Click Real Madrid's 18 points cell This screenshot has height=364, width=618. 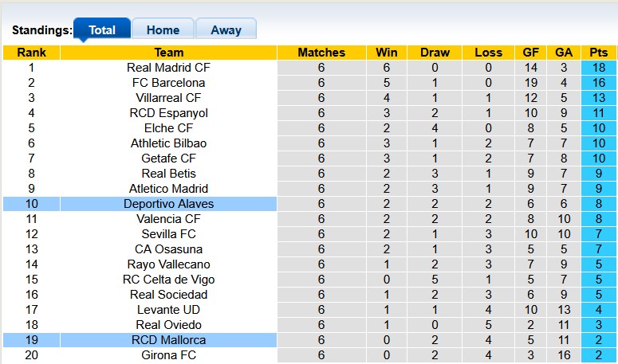pyautogui.click(x=598, y=68)
